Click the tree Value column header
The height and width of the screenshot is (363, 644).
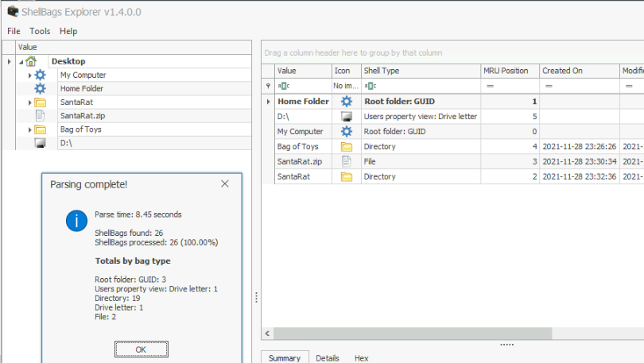pos(134,47)
